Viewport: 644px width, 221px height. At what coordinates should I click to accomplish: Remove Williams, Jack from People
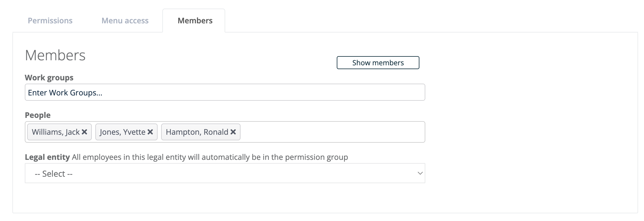[84, 132]
